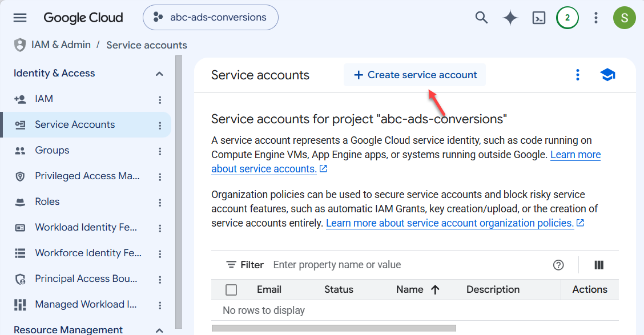Open the Service accounts page more-actions dots
This screenshot has width=644, height=335.
coord(577,75)
